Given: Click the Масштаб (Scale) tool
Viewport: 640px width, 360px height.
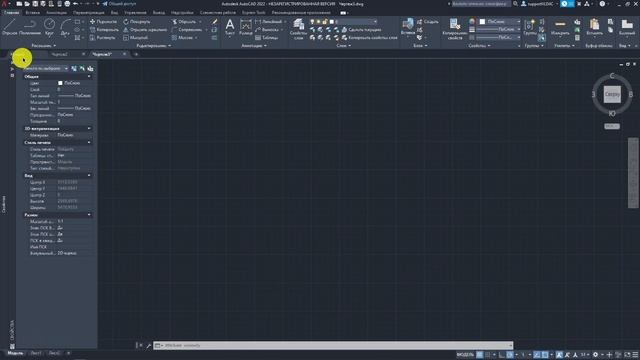Looking at the screenshot, I should (136, 38).
